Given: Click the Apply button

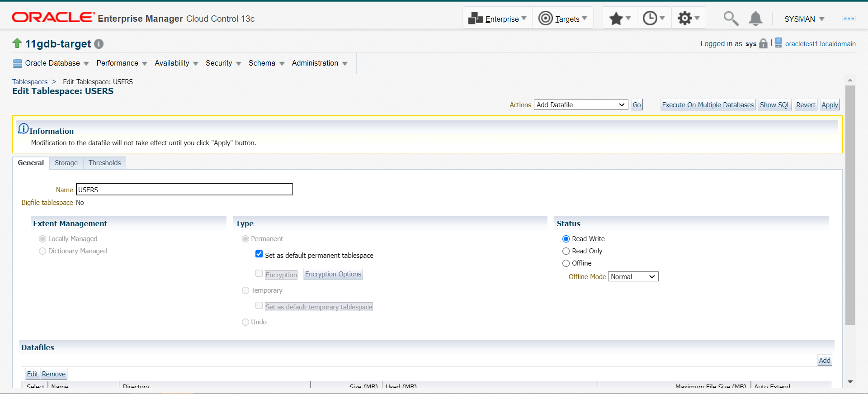Looking at the screenshot, I should [x=830, y=105].
